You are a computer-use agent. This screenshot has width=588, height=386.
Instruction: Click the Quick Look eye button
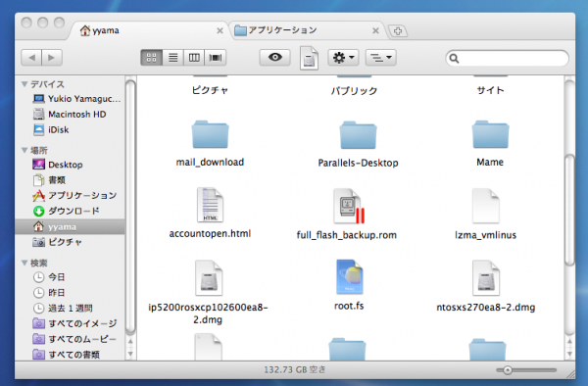pos(274,58)
